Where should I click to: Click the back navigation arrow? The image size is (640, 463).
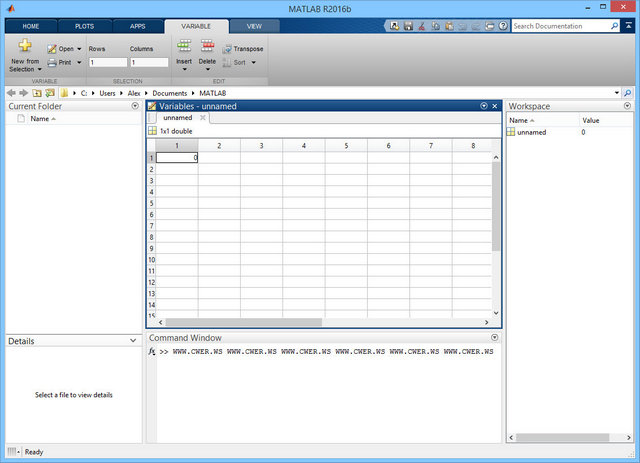coord(10,92)
